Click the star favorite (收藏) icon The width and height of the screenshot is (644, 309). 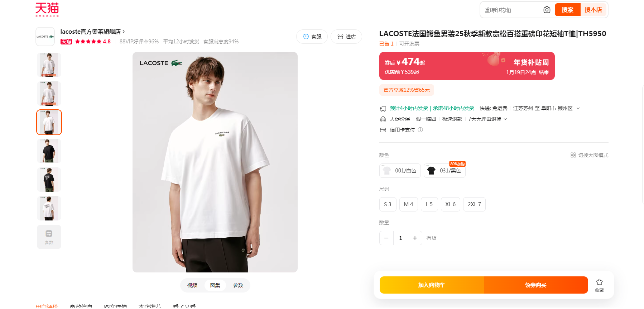[x=599, y=282]
